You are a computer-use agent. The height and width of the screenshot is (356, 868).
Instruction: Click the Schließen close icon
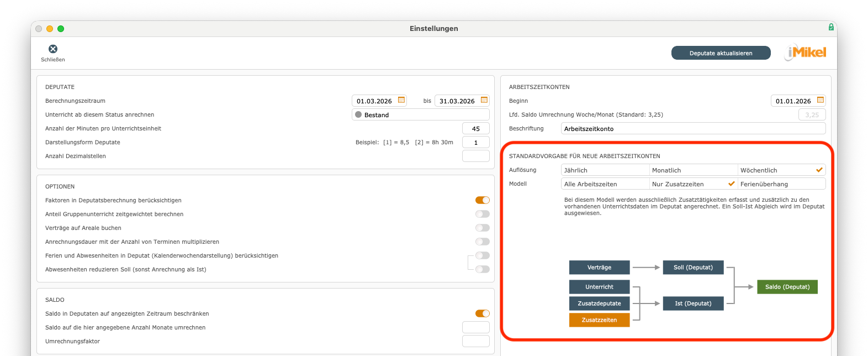(53, 49)
